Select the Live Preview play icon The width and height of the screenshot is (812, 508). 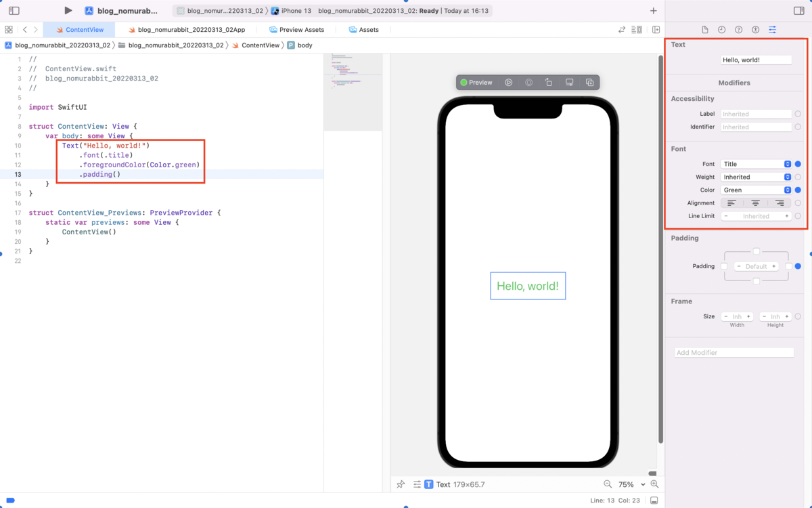pyautogui.click(x=509, y=82)
